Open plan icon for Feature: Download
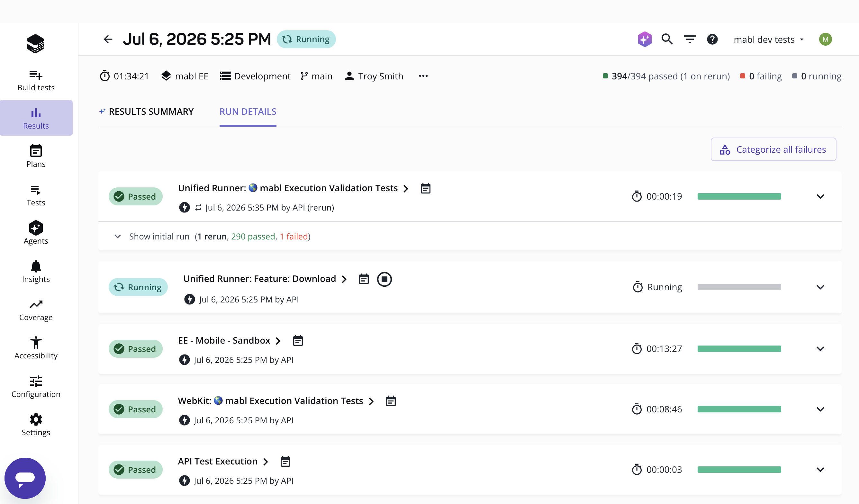This screenshot has width=859, height=504. coord(364,279)
